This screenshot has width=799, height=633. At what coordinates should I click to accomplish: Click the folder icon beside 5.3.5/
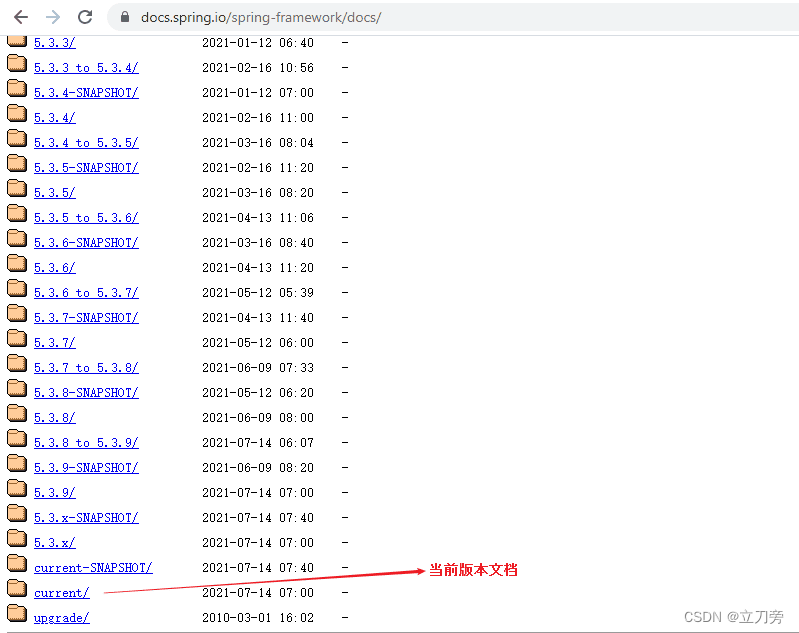(x=17, y=188)
